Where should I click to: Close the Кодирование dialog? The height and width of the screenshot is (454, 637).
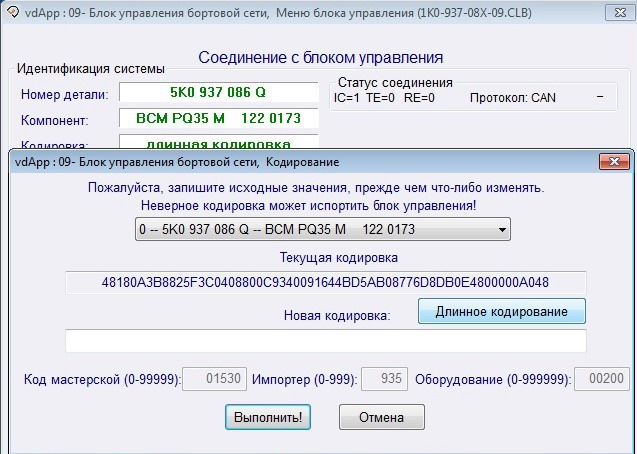point(614,162)
